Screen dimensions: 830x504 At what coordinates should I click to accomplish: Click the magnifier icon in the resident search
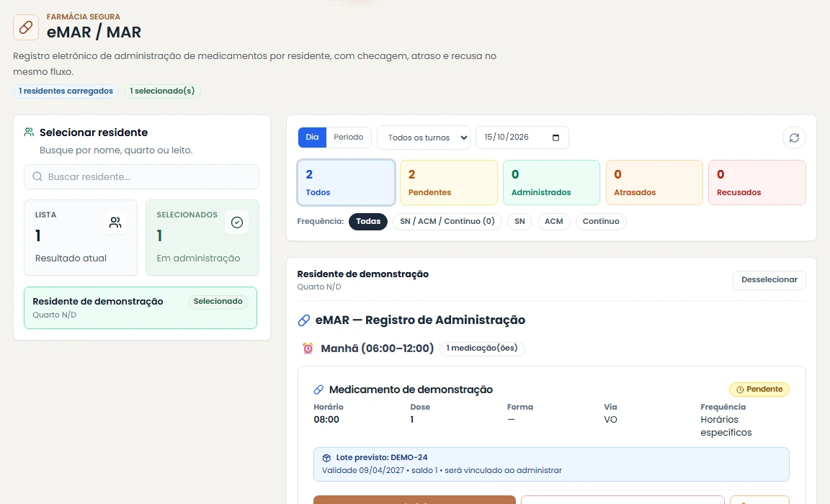point(37,176)
